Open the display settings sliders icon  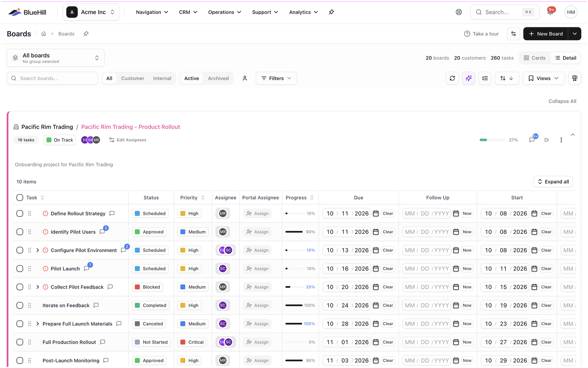pos(514,34)
